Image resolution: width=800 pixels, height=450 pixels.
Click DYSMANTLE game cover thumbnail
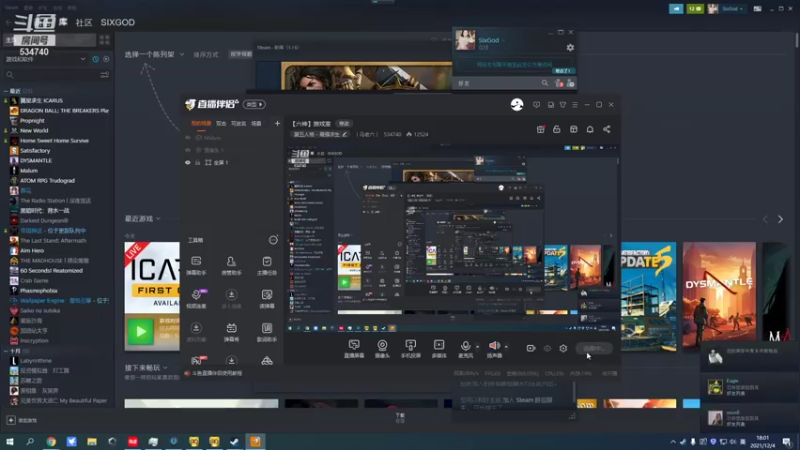click(x=719, y=296)
